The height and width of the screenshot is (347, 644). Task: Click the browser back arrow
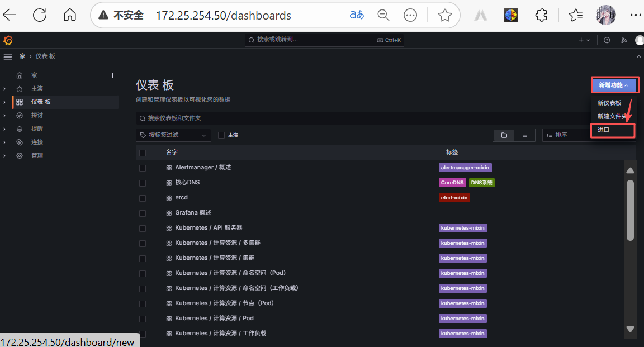click(x=10, y=15)
